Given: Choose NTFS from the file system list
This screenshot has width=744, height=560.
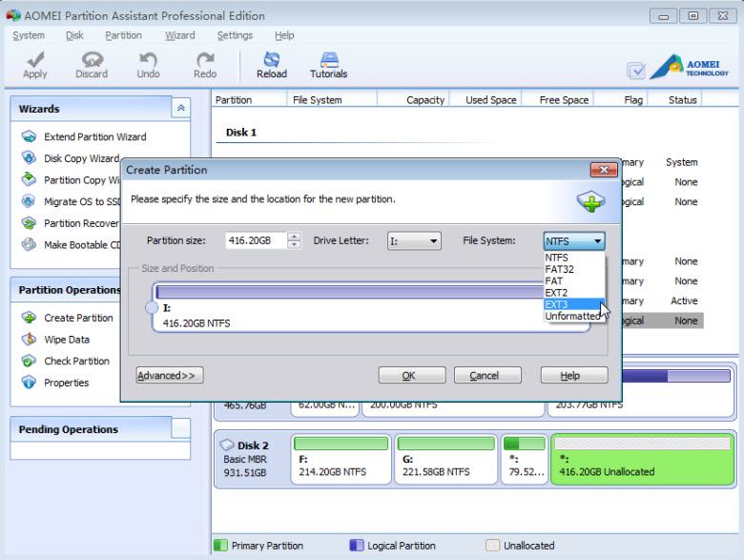Looking at the screenshot, I should (574, 258).
